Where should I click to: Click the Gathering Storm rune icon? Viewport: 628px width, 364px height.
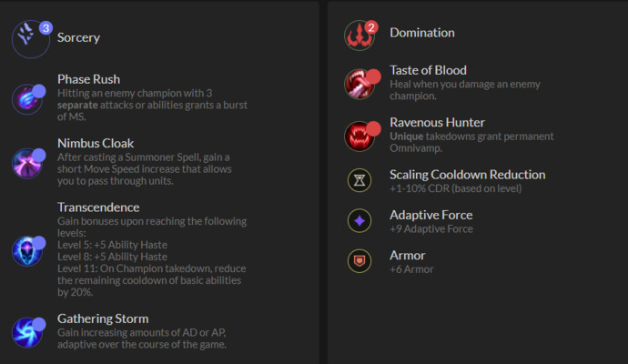click(27, 332)
